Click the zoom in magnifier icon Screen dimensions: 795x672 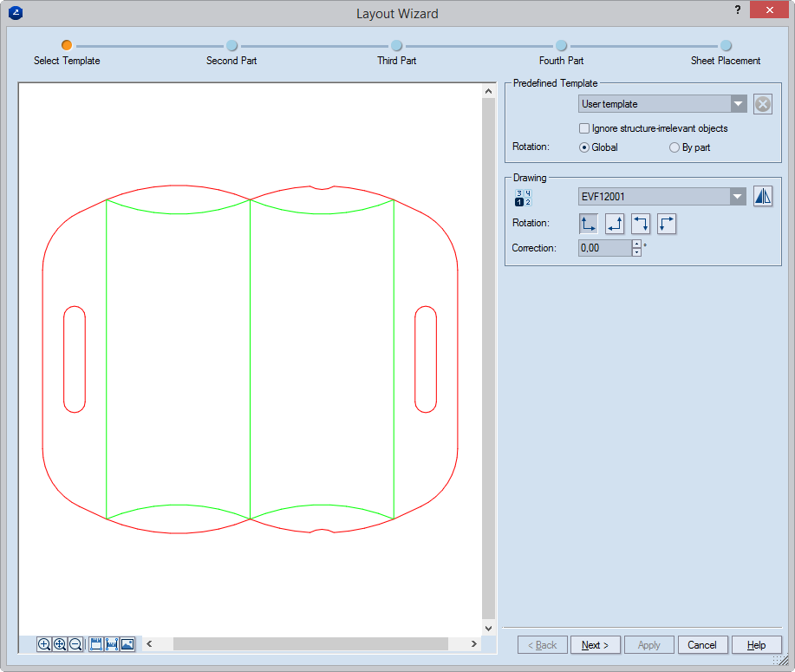coord(44,644)
